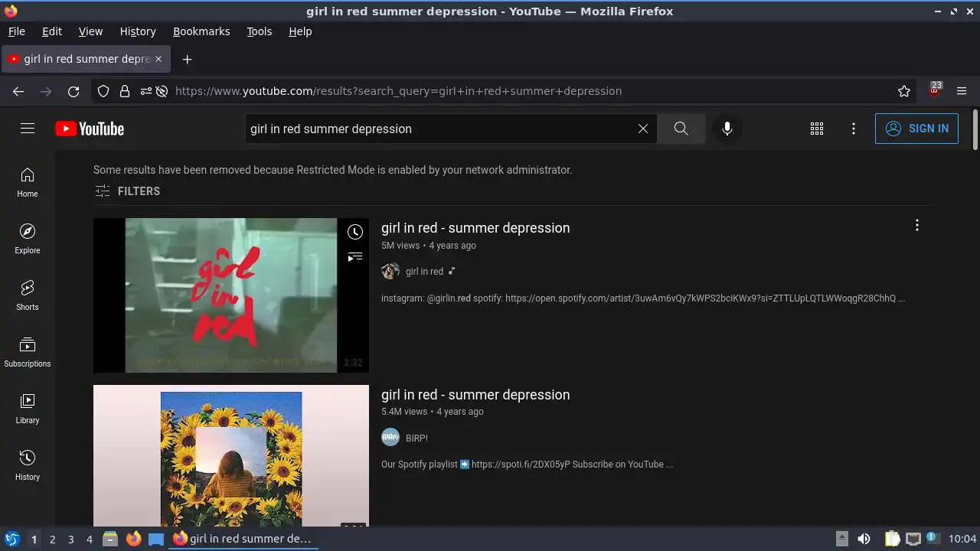Open Firefox application hamburger menu
The width and height of the screenshot is (980, 551).
(962, 91)
